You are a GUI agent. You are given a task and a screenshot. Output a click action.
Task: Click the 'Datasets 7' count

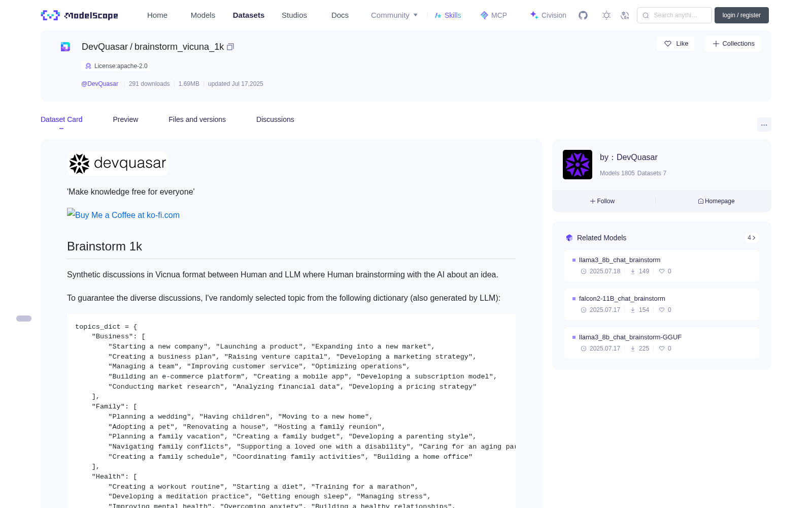pos(652,173)
